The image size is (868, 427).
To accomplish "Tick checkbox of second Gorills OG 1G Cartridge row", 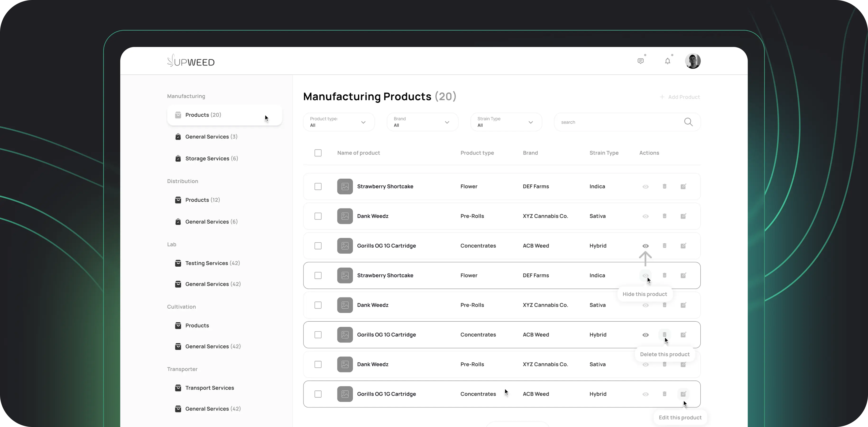I will 318,335.
